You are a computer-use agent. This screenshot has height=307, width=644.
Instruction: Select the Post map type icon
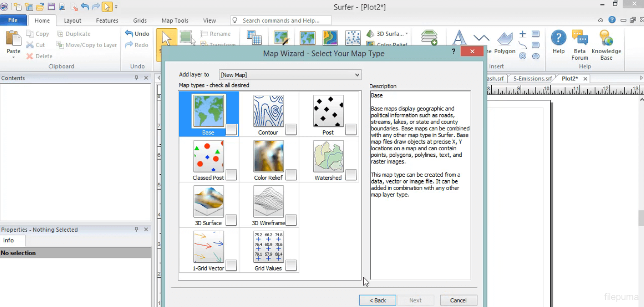coord(329,111)
